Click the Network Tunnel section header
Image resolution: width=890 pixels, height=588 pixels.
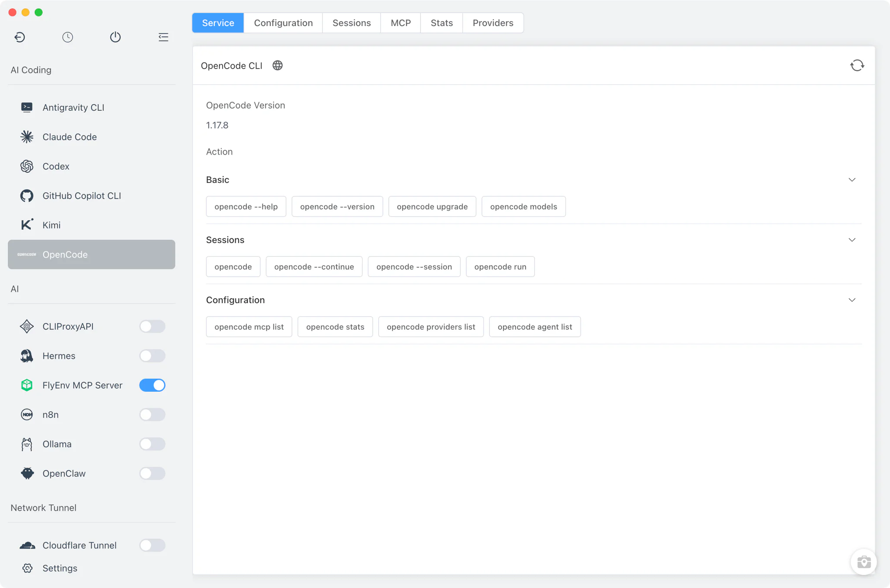click(x=43, y=508)
